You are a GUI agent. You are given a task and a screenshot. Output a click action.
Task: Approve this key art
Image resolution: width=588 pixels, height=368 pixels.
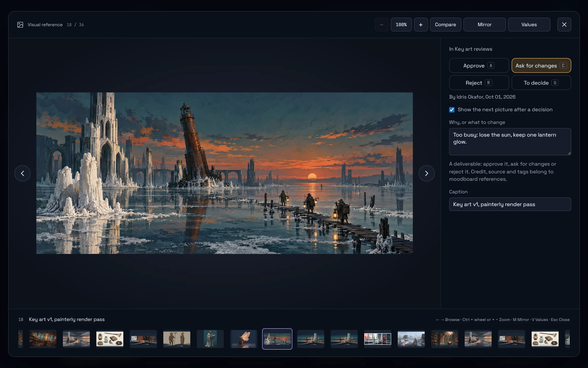tap(479, 65)
